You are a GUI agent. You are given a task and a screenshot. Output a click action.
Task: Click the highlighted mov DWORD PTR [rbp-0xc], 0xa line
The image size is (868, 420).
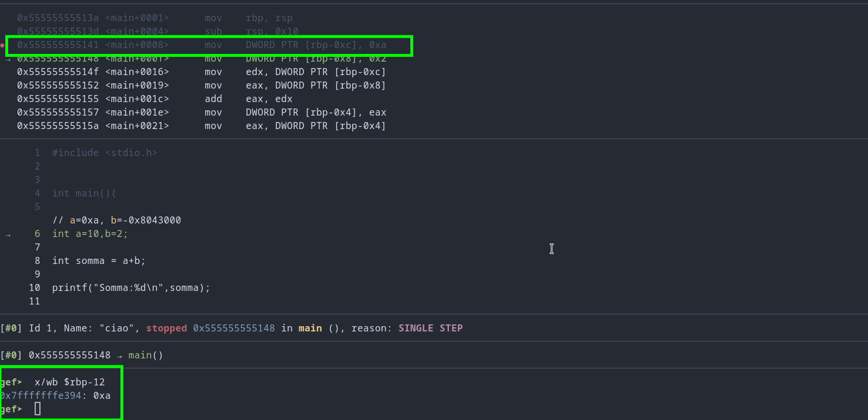tap(202, 45)
